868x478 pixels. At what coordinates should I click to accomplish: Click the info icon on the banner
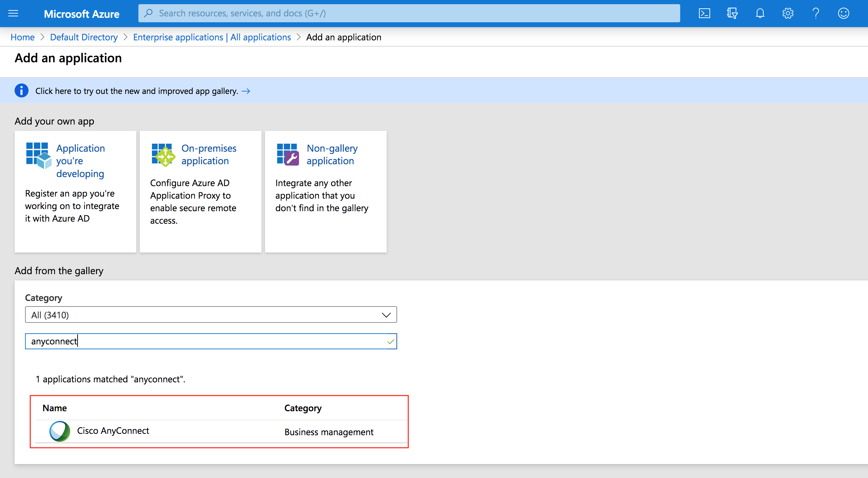(x=22, y=90)
